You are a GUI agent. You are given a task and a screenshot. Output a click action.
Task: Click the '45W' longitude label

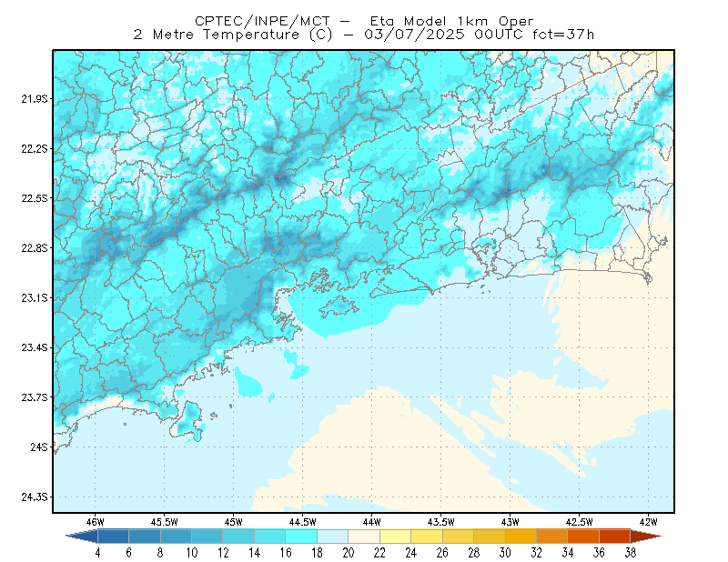coord(234,522)
